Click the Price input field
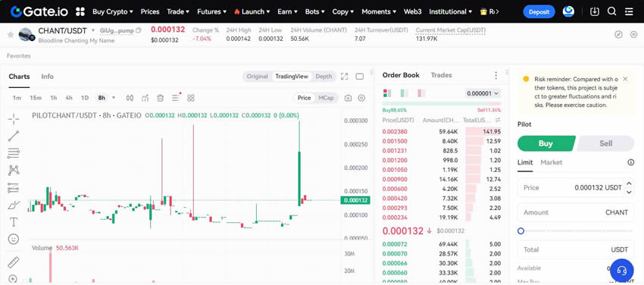 point(576,188)
